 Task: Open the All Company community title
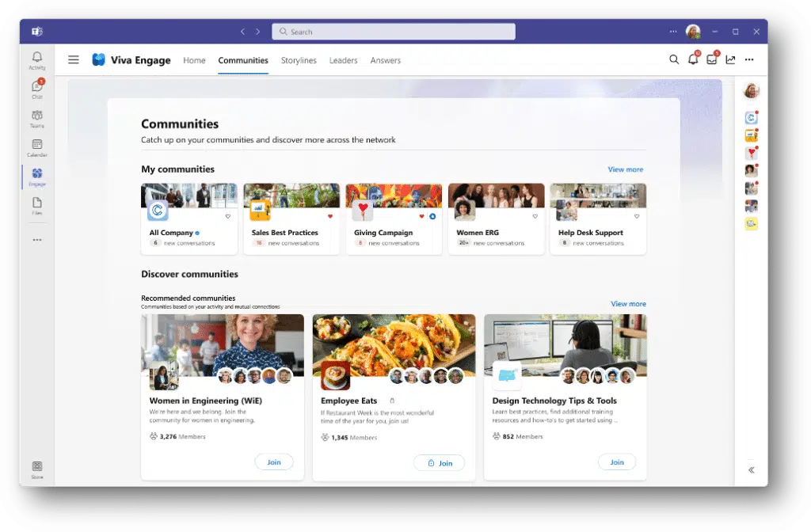point(171,233)
